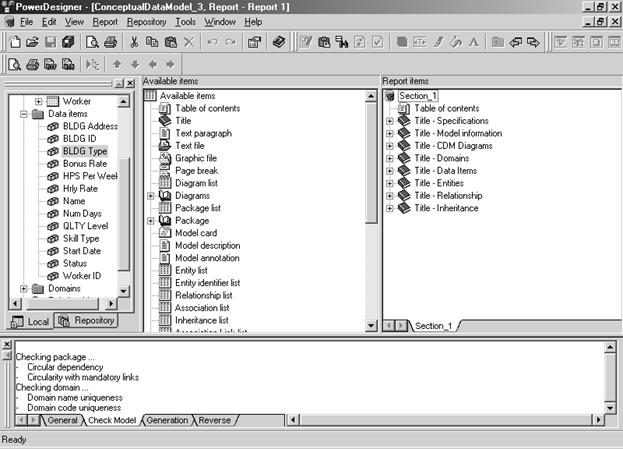Expand the Domains folder in browser tree
Screen dimensions: 623x449
24,289
